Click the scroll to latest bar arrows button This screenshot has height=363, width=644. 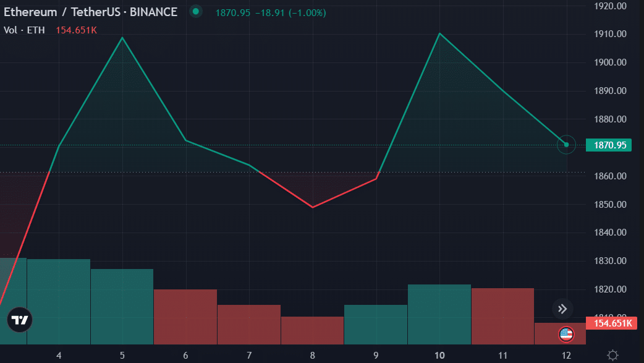coord(562,309)
